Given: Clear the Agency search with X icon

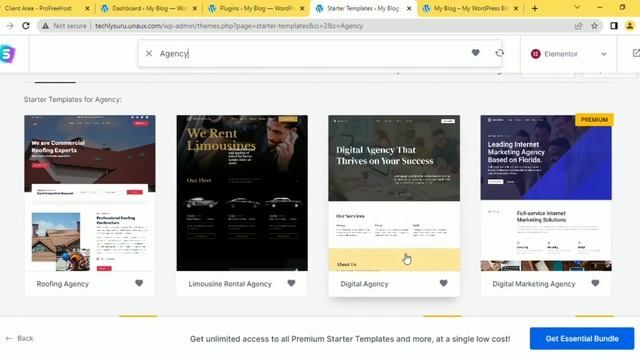Looking at the screenshot, I should click(x=149, y=53).
